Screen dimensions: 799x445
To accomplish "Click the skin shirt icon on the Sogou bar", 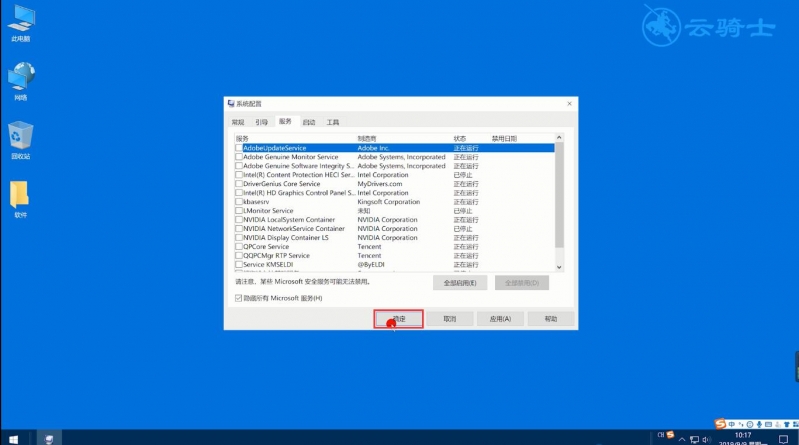I will (x=787, y=424).
